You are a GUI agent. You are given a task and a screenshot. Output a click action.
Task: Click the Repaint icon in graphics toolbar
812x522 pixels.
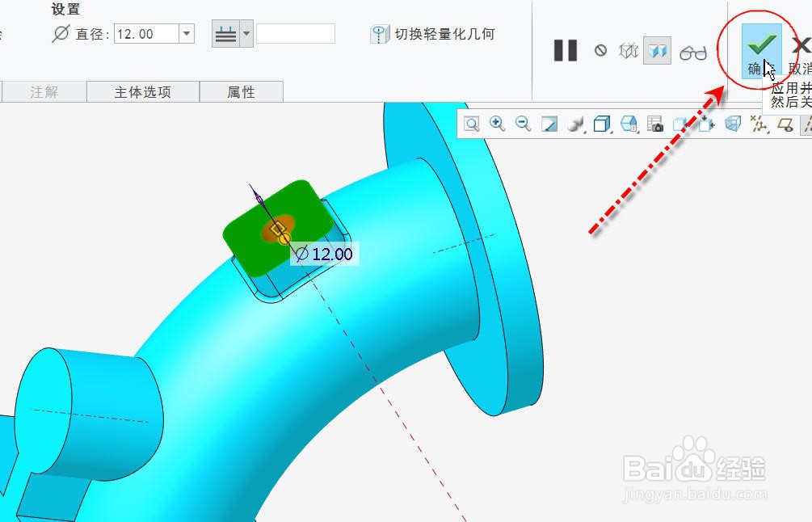[548, 124]
